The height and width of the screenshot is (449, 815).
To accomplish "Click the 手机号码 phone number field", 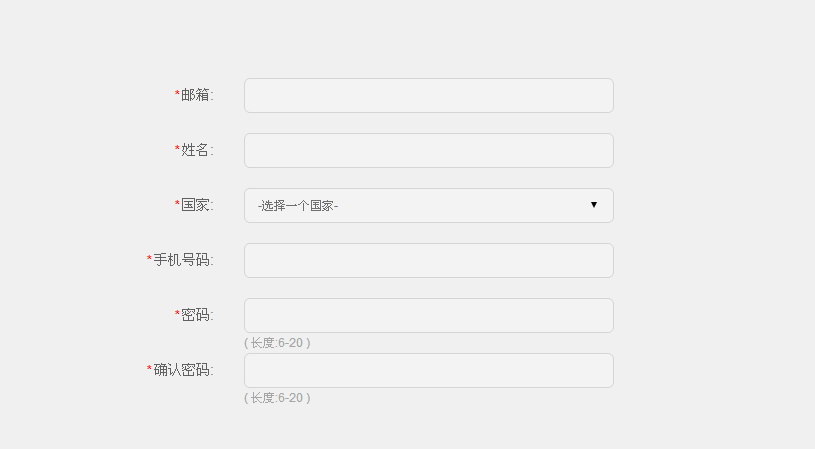I will click(x=428, y=260).
